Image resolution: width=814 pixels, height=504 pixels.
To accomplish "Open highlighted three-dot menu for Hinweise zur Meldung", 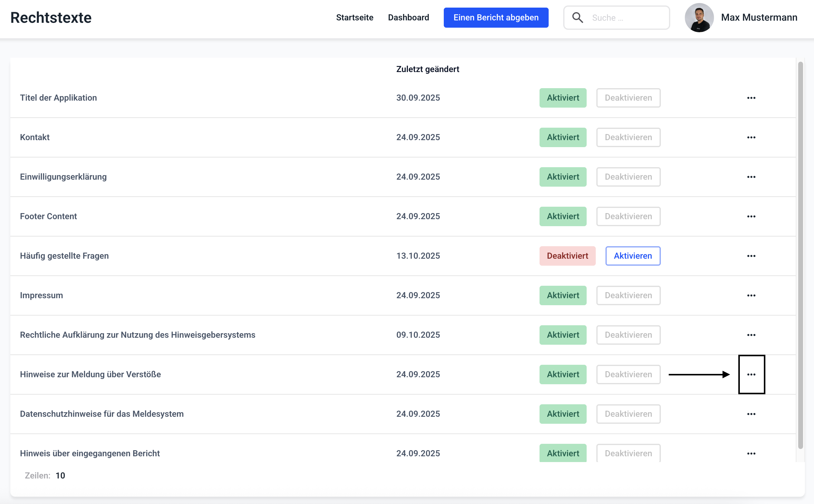I will (x=751, y=374).
